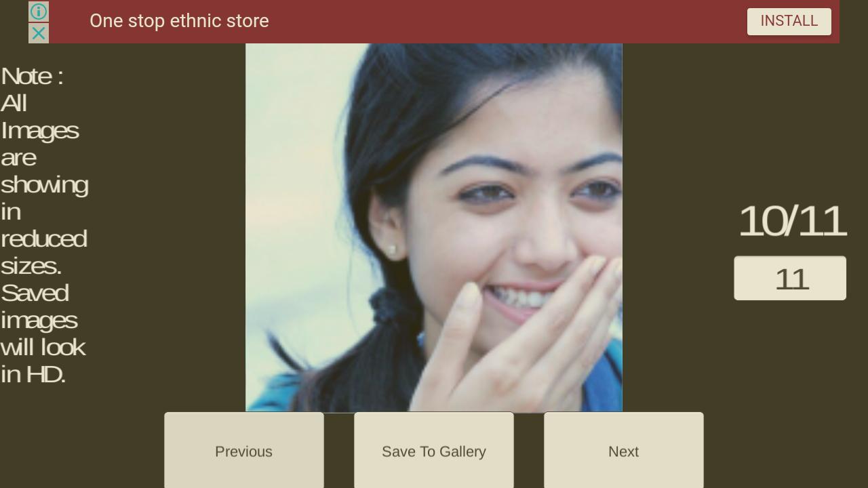Image resolution: width=868 pixels, height=488 pixels.
Task: Download current photo via Save To Gallery
Action: tap(434, 451)
